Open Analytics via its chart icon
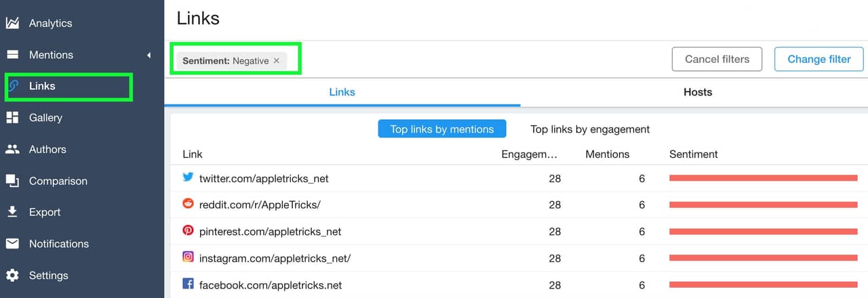The height and width of the screenshot is (298, 868). (12, 23)
